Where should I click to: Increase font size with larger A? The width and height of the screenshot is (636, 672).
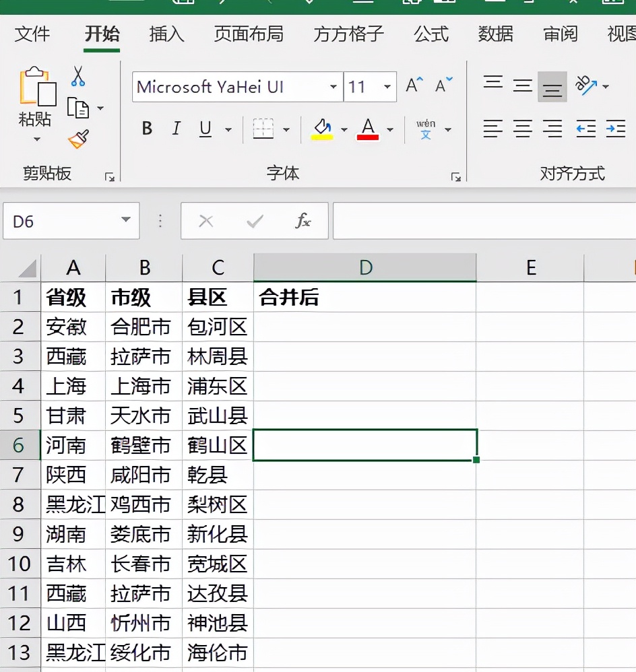[414, 86]
